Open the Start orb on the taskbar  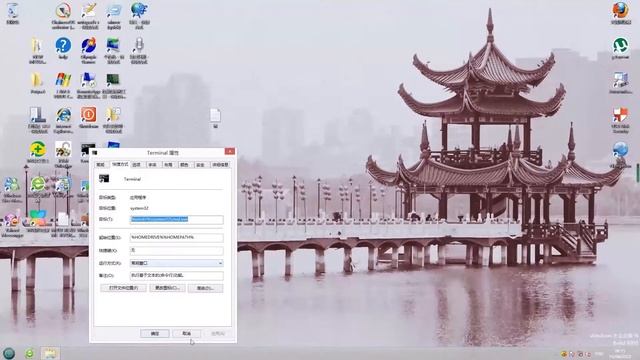(x=9, y=353)
